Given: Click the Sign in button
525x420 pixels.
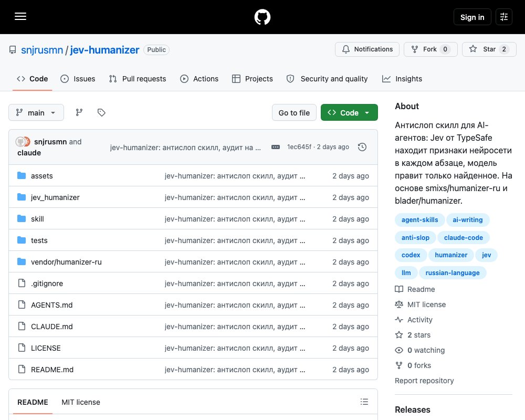Looking at the screenshot, I should (472, 17).
